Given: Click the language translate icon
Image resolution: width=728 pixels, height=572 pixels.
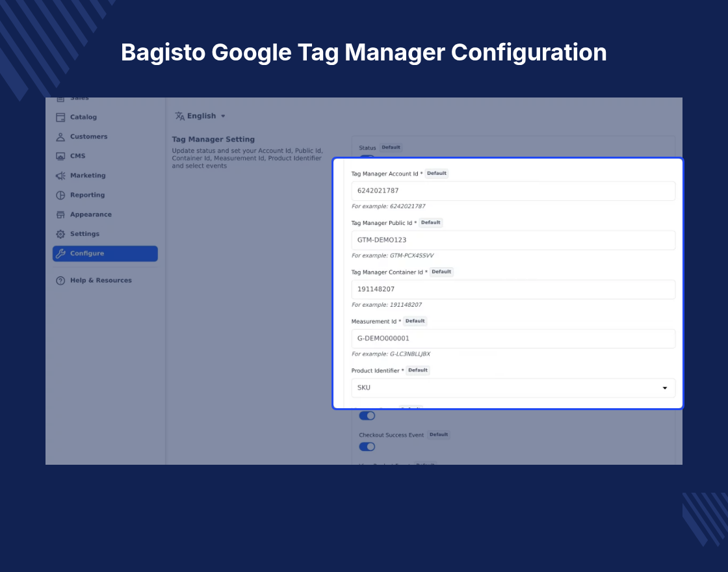Looking at the screenshot, I should 179,116.
